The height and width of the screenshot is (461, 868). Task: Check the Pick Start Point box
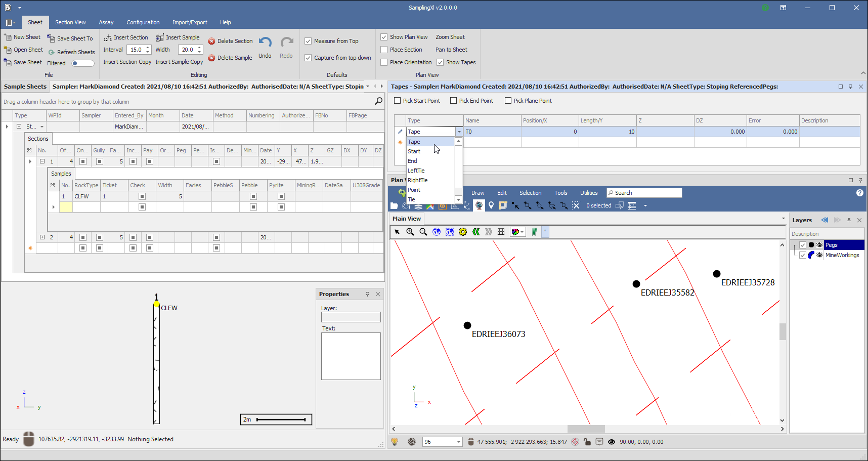398,101
